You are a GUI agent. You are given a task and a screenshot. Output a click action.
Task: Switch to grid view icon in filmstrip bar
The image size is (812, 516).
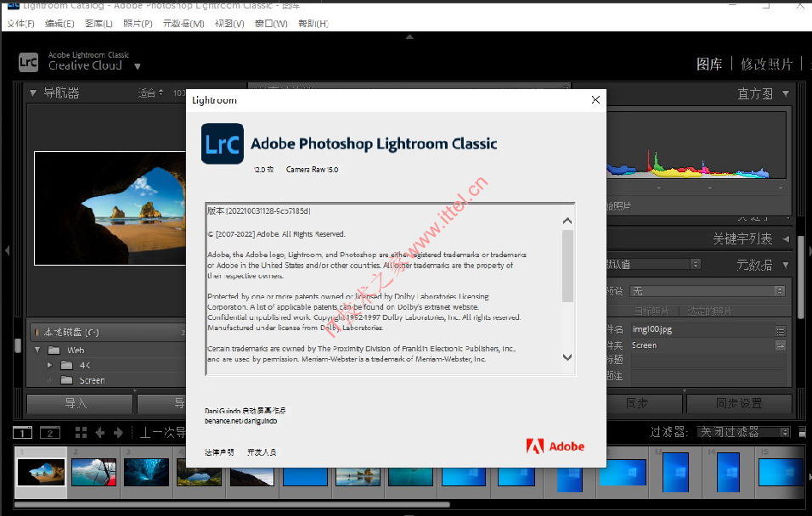pos(81,433)
